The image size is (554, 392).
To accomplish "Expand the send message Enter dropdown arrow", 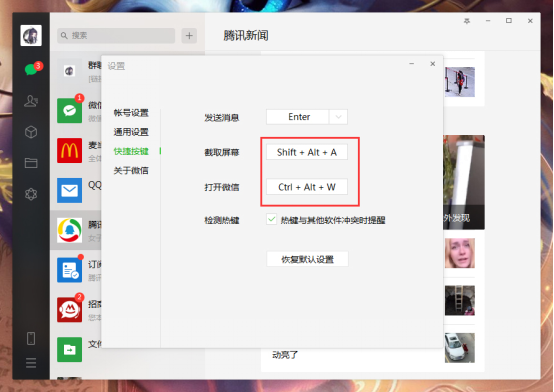I will 338,117.
